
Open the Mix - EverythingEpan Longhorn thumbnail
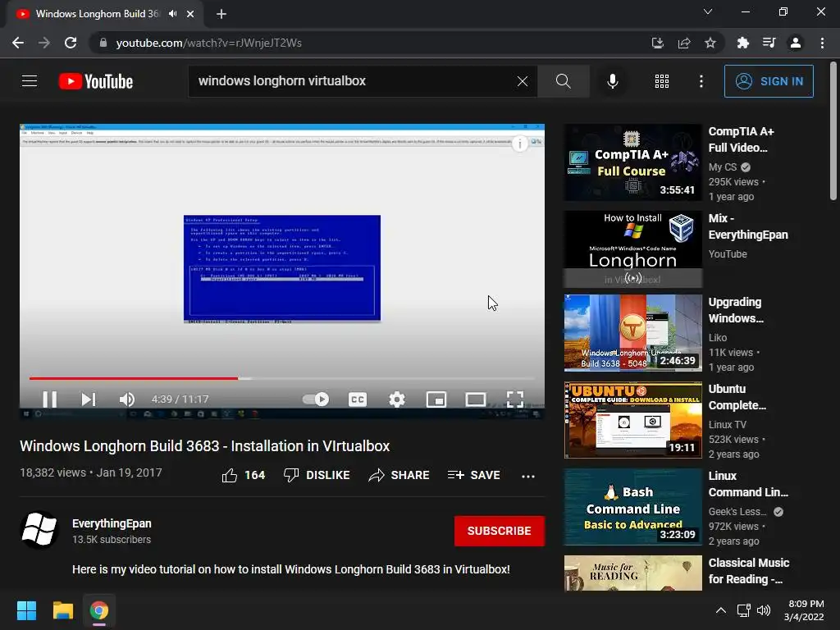pos(632,249)
